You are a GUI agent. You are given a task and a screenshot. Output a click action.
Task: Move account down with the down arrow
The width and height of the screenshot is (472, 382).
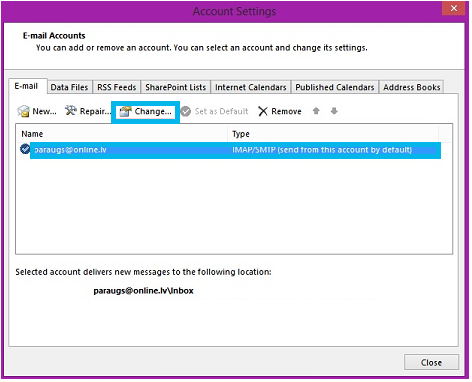click(x=334, y=111)
